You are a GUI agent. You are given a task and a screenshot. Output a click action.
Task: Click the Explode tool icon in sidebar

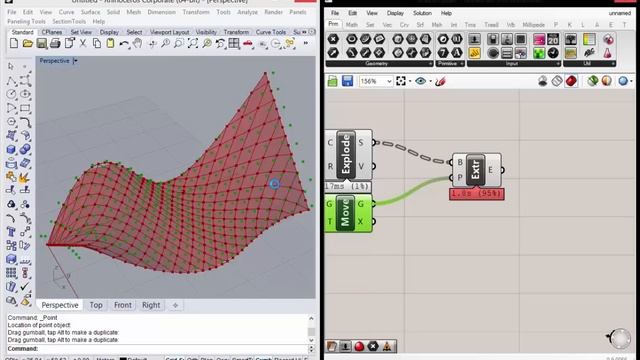(24, 178)
